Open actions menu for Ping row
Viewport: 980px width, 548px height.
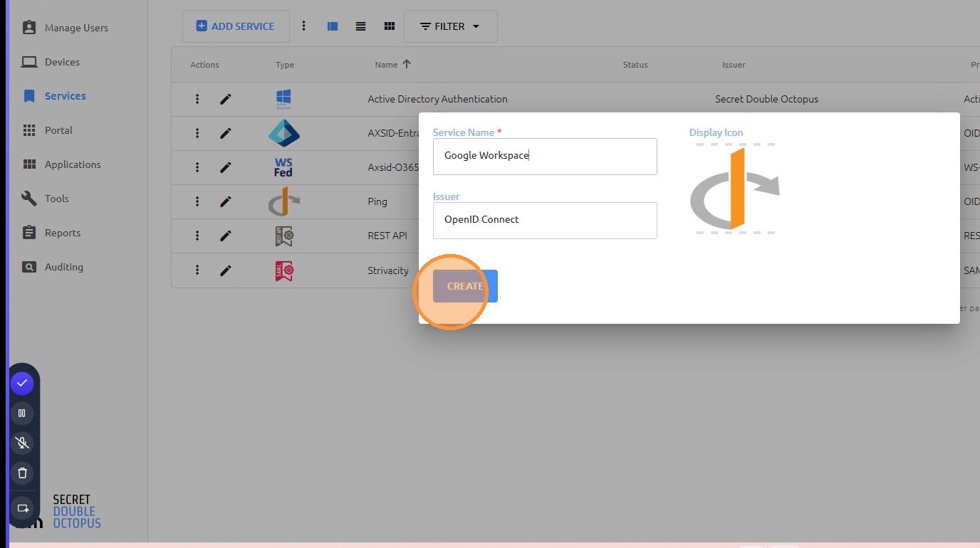[x=197, y=201]
